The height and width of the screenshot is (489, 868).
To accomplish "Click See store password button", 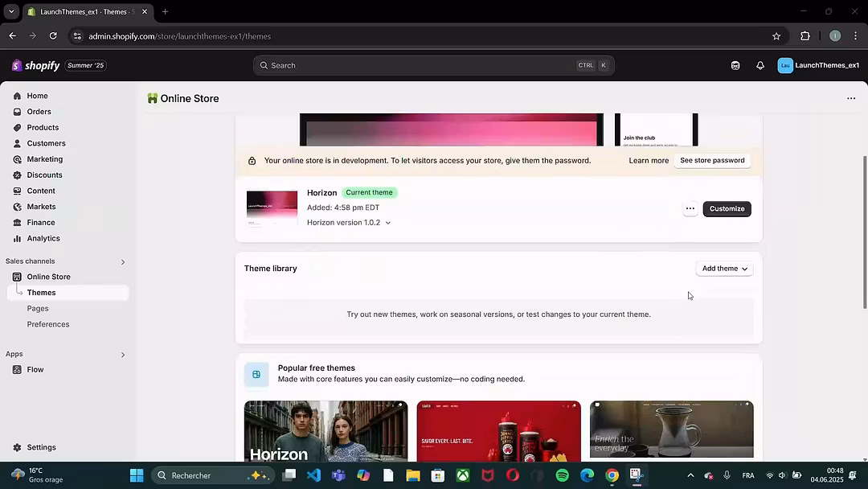I will point(712,160).
